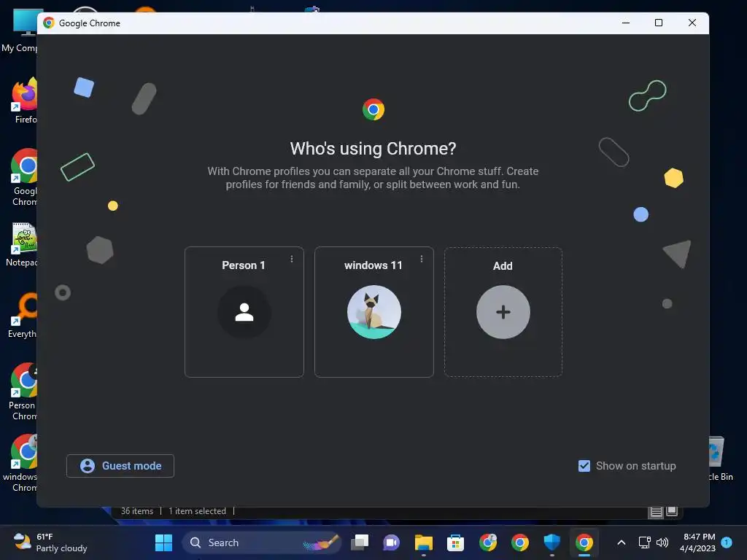Image resolution: width=747 pixels, height=560 pixels.
Task: Click the active Chrome taskbar icon
Action: pyautogui.click(x=584, y=542)
